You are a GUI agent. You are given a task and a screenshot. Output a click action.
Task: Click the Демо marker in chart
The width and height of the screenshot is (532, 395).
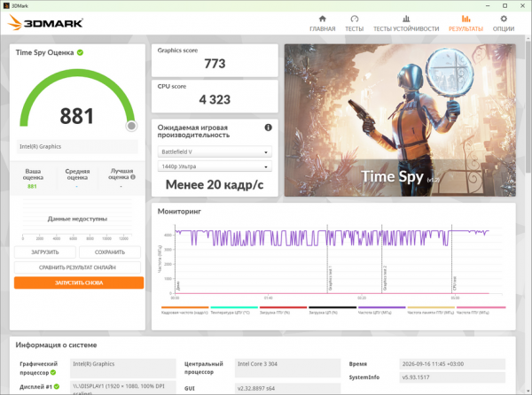tap(178, 285)
